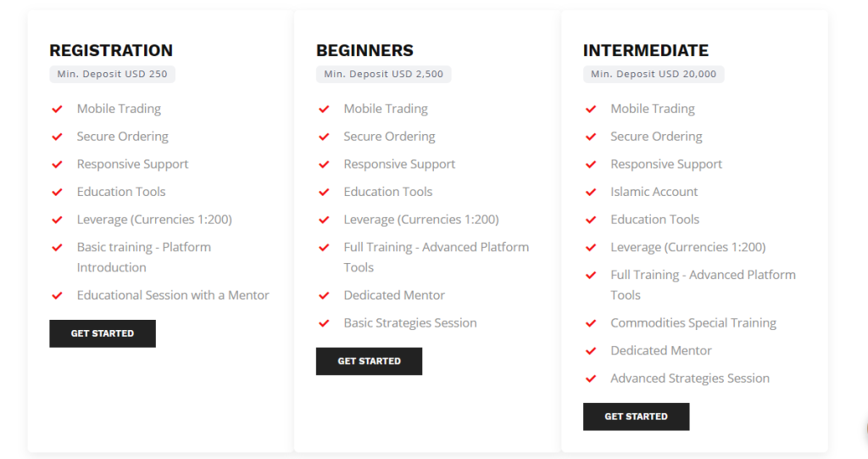Click Get Started under Beginners plan
868x459 pixels.
[370, 361]
